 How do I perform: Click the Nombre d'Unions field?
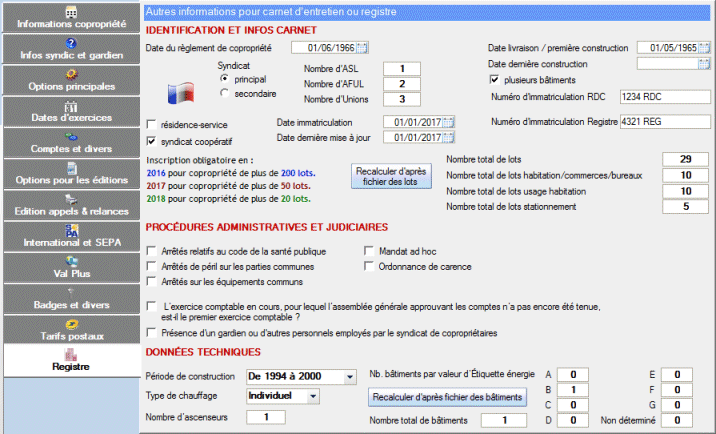tap(402, 99)
